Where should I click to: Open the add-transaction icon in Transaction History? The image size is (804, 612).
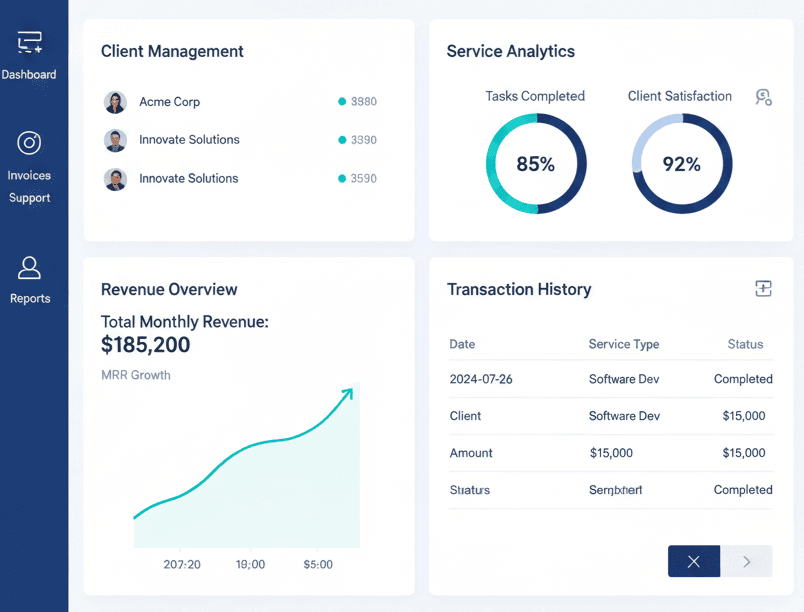(763, 288)
